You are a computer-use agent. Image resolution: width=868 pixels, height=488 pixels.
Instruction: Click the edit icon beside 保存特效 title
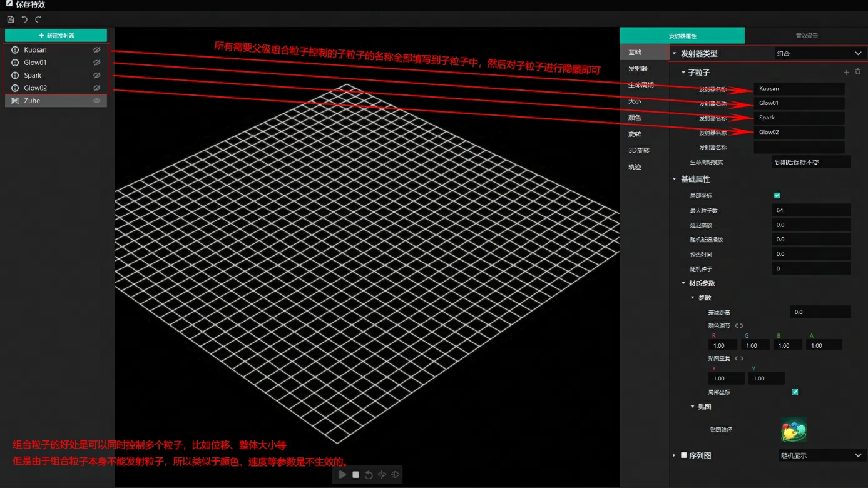(9, 4)
